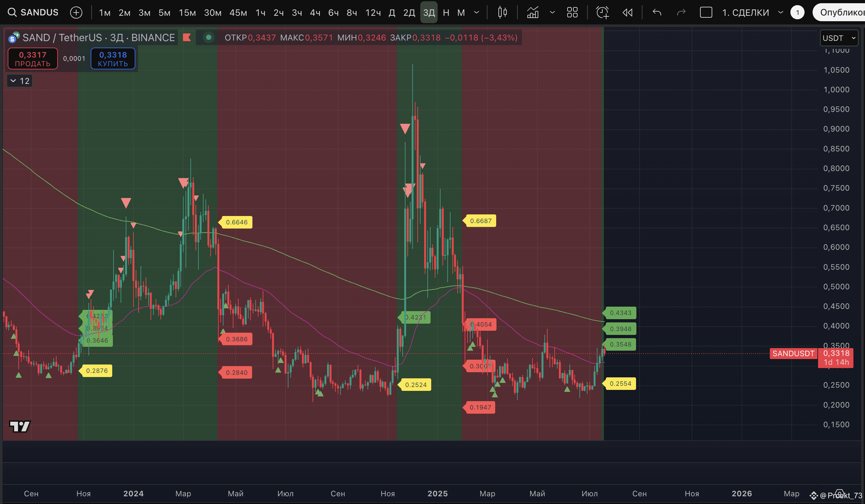This screenshot has height=504, width=865.
Task: Choose the monthly М interval
Action: point(461,13)
